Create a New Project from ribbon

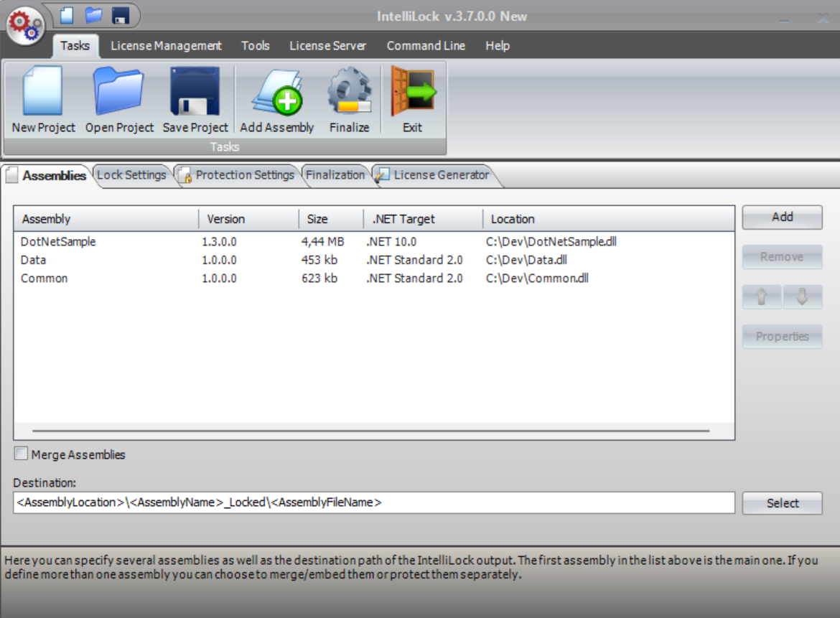(43, 100)
